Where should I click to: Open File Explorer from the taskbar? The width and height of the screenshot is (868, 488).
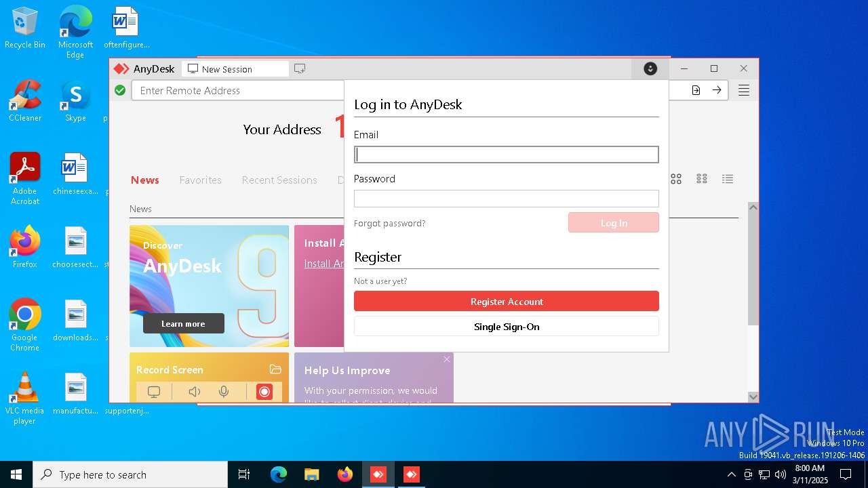click(311, 474)
